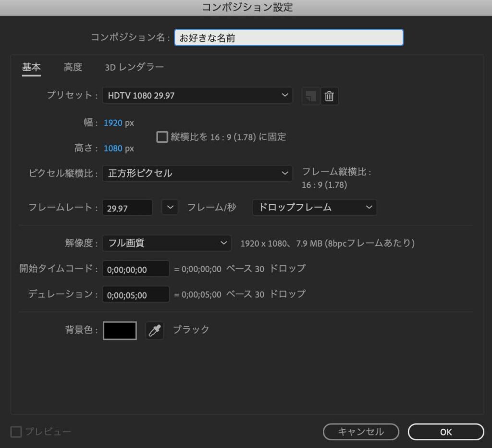Click the コンポジション名 text field
The image size is (492, 448).
289,37
